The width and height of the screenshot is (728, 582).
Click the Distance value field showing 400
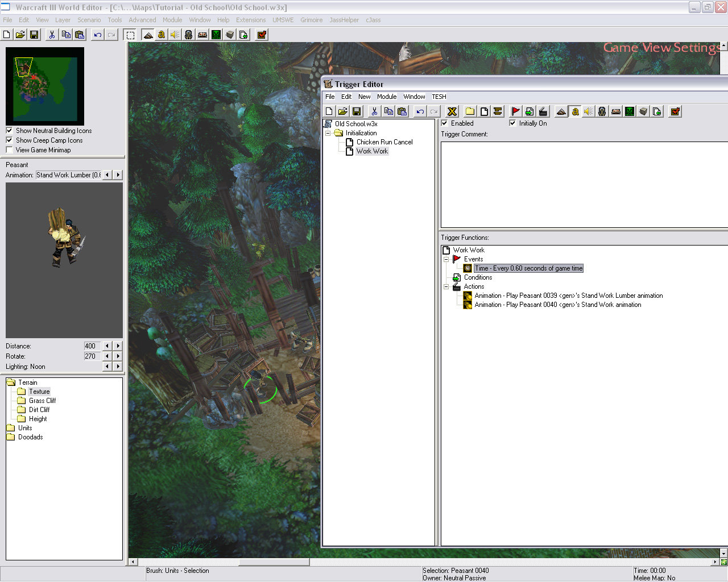click(92, 346)
